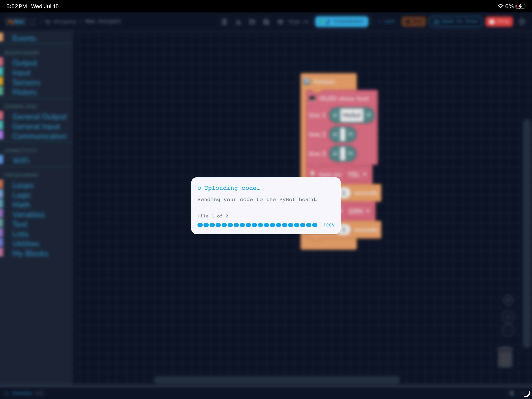Open the General Input category
This screenshot has width=532, height=399.
(x=36, y=127)
